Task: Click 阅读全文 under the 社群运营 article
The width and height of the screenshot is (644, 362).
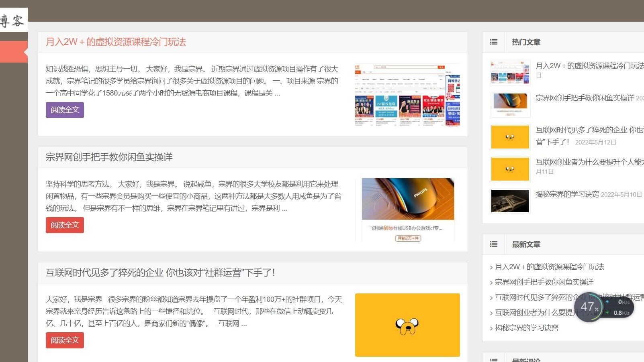Action: pos(64,340)
